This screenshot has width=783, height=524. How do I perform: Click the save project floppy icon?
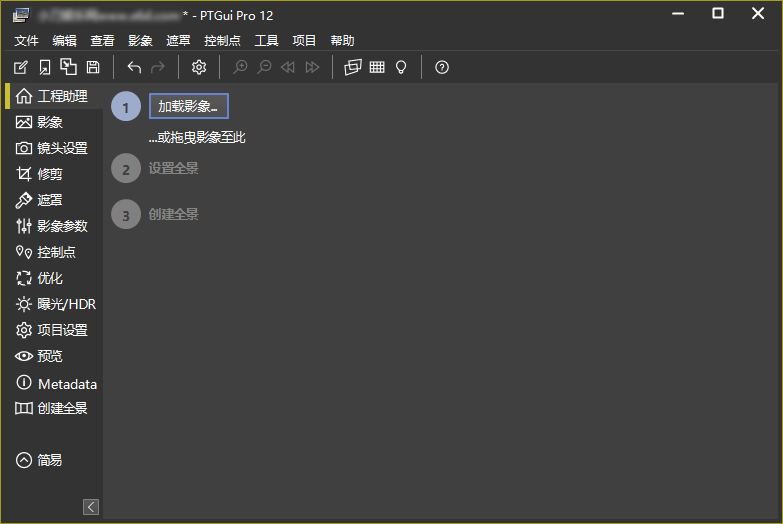point(93,67)
